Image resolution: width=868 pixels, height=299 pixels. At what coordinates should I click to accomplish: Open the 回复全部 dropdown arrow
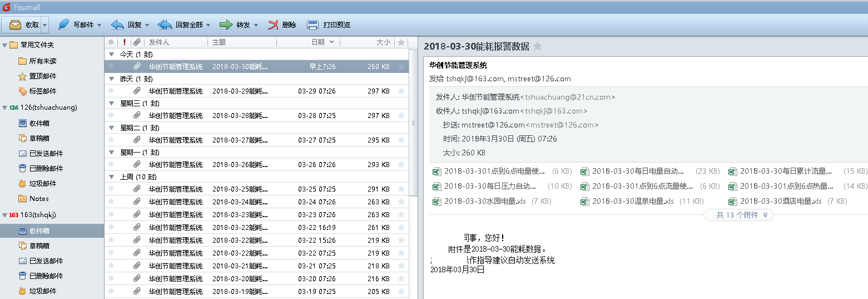pyautogui.click(x=209, y=25)
